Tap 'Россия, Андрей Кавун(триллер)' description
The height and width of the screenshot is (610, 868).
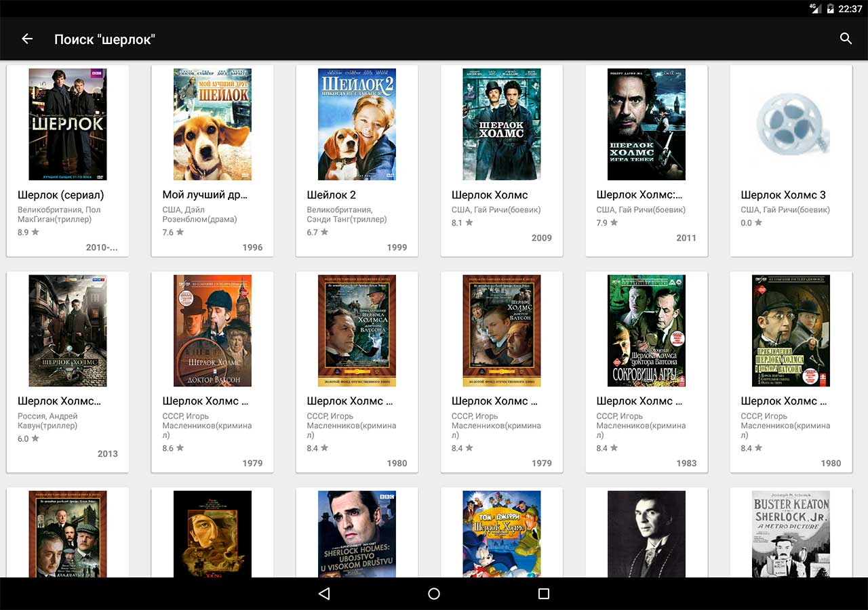[47, 421]
